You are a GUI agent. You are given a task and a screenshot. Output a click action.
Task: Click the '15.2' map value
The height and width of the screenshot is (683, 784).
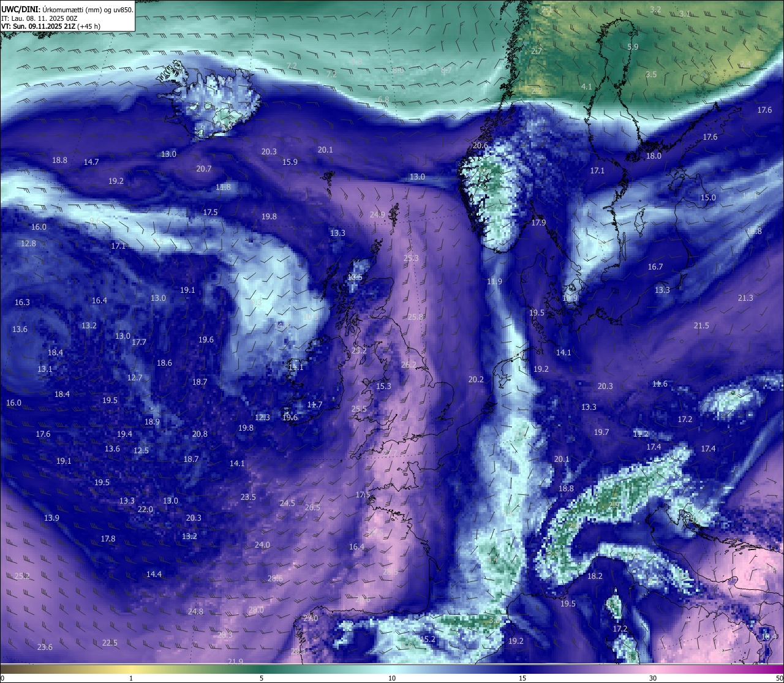click(x=428, y=639)
